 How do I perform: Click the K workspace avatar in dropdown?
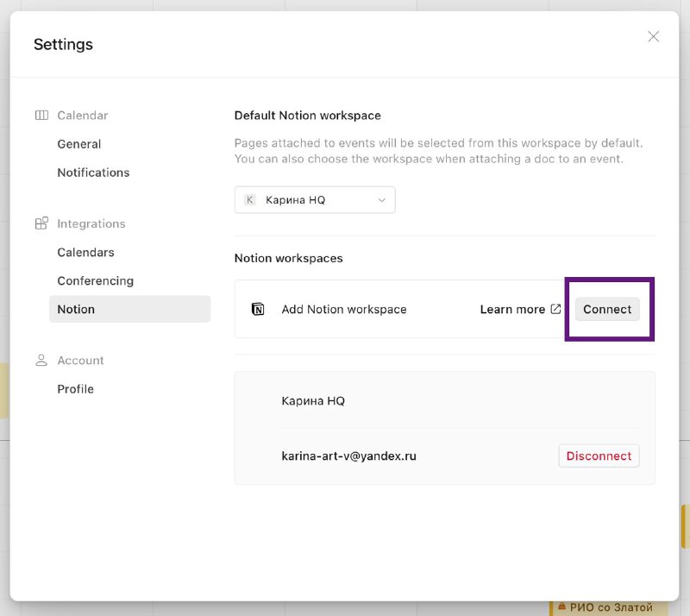[x=249, y=200]
